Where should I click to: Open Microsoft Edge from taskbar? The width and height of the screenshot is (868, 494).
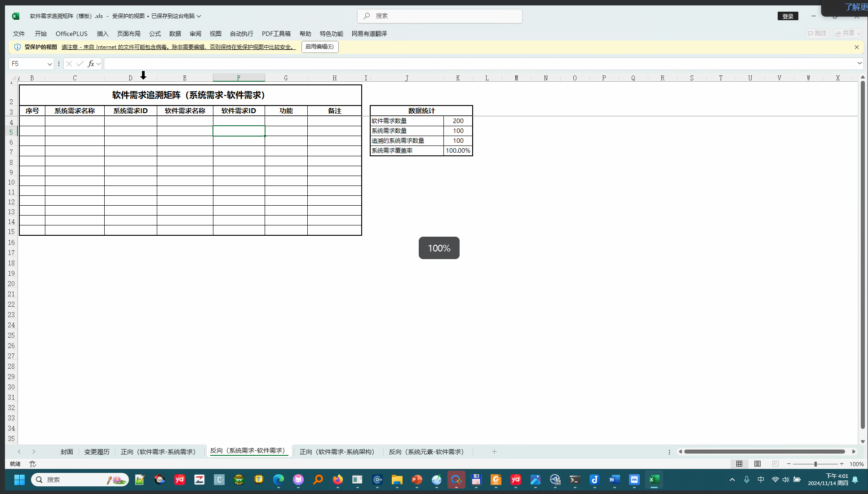pos(279,480)
